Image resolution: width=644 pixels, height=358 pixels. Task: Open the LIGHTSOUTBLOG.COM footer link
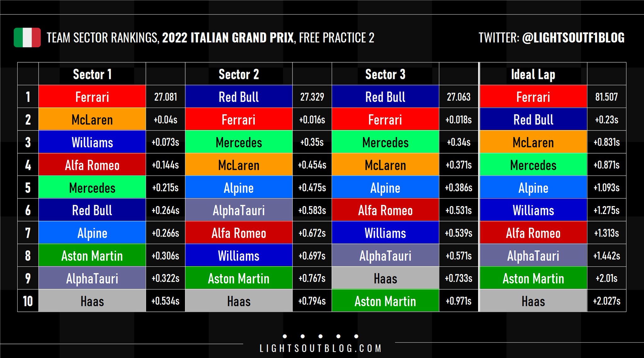(x=320, y=349)
